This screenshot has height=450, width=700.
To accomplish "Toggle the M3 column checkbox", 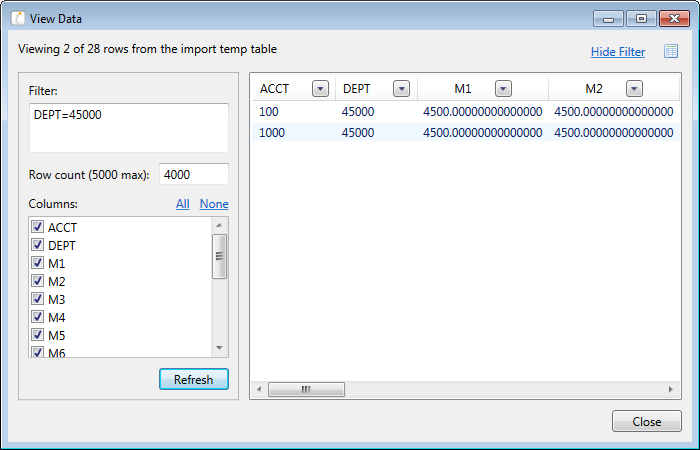I will point(38,299).
